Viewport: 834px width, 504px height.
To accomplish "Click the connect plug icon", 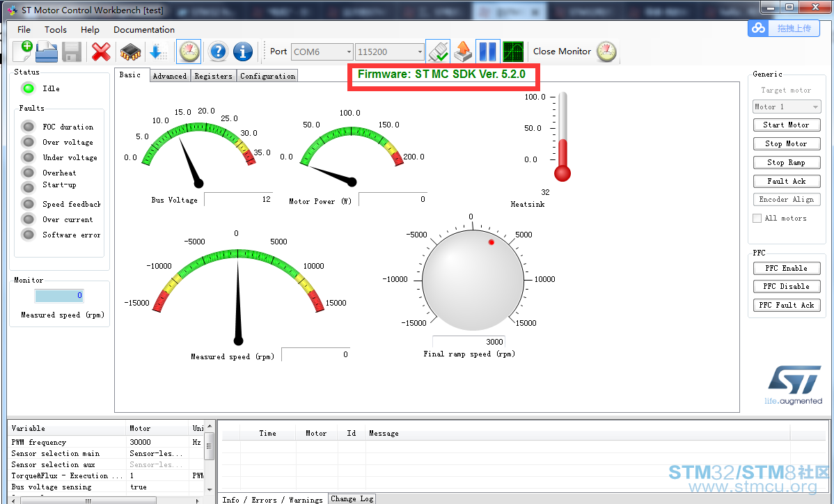I will tap(439, 52).
